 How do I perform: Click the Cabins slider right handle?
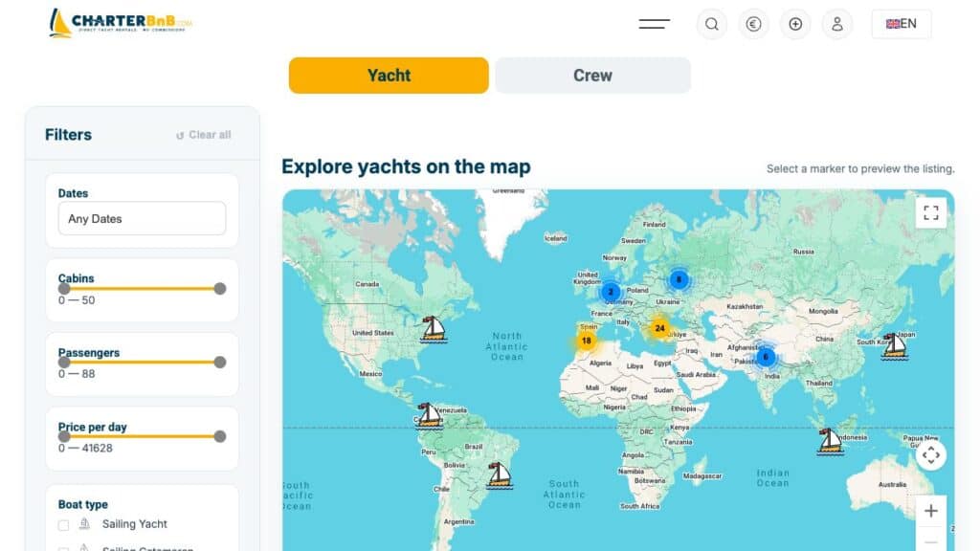coord(219,289)
